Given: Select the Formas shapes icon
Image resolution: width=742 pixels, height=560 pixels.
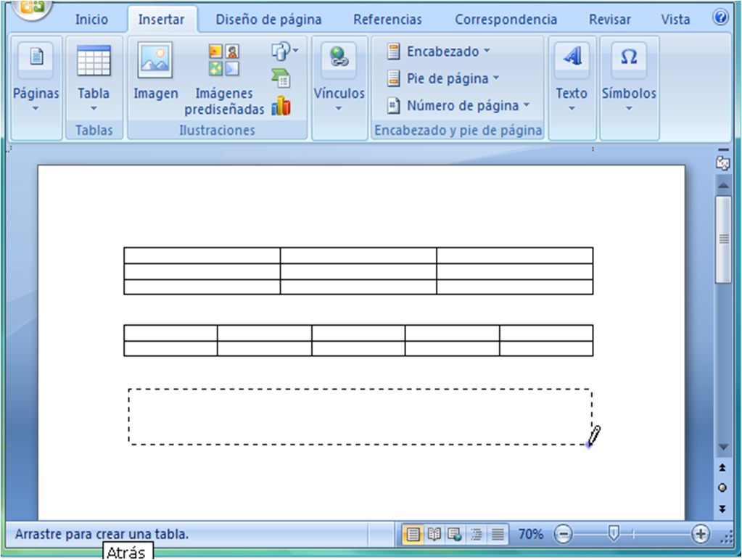Looking at the screenshot, I should 281,51.
